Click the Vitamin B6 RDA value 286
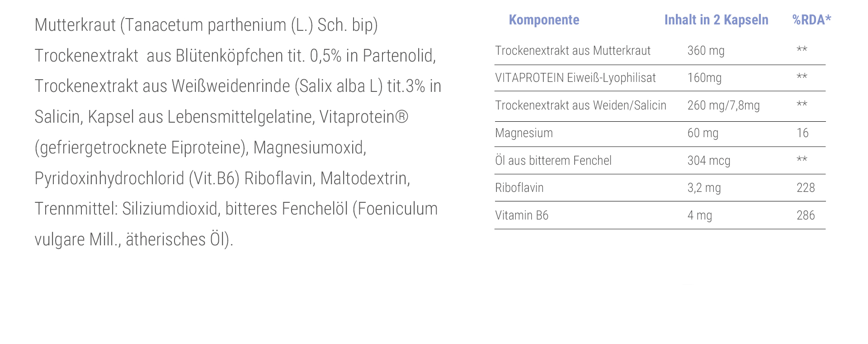The image size is (868, 344). coord(806,215)
